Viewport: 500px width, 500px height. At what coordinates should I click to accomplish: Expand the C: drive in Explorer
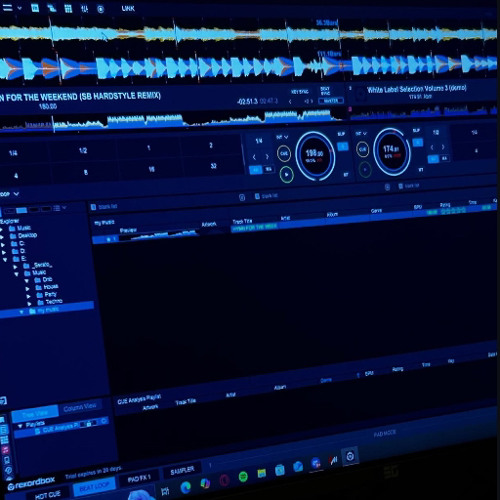3,244
